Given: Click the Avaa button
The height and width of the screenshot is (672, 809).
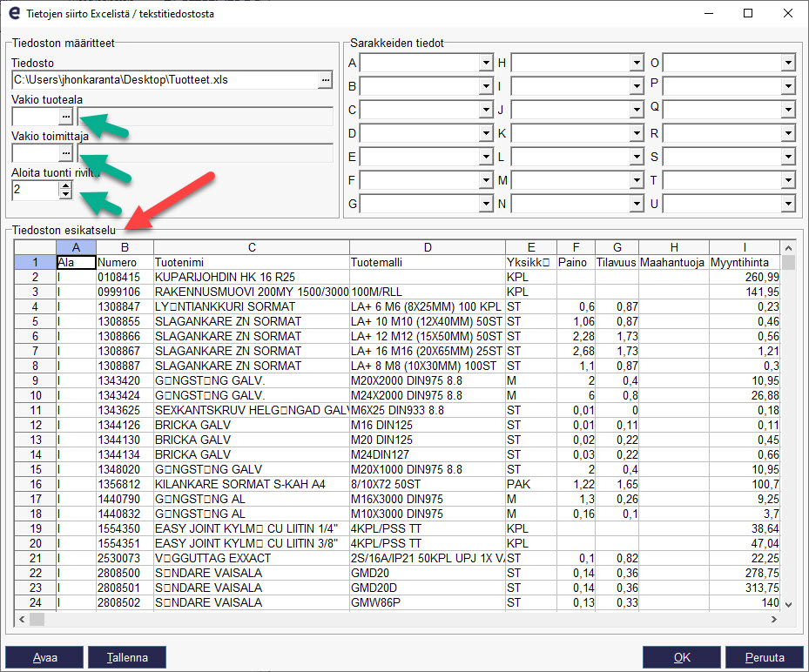Looking at the screenshot, I should [44, 657].
